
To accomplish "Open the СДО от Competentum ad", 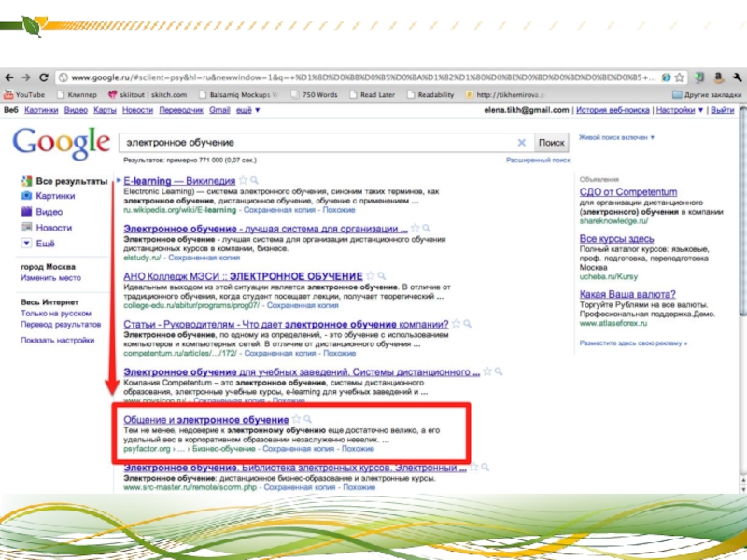I will [x=628, y=192].
